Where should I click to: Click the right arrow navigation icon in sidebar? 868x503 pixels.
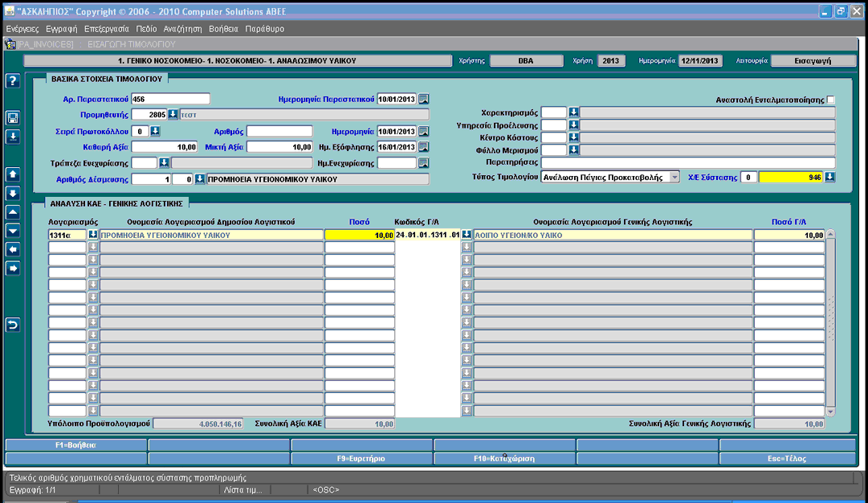(13, 268)
